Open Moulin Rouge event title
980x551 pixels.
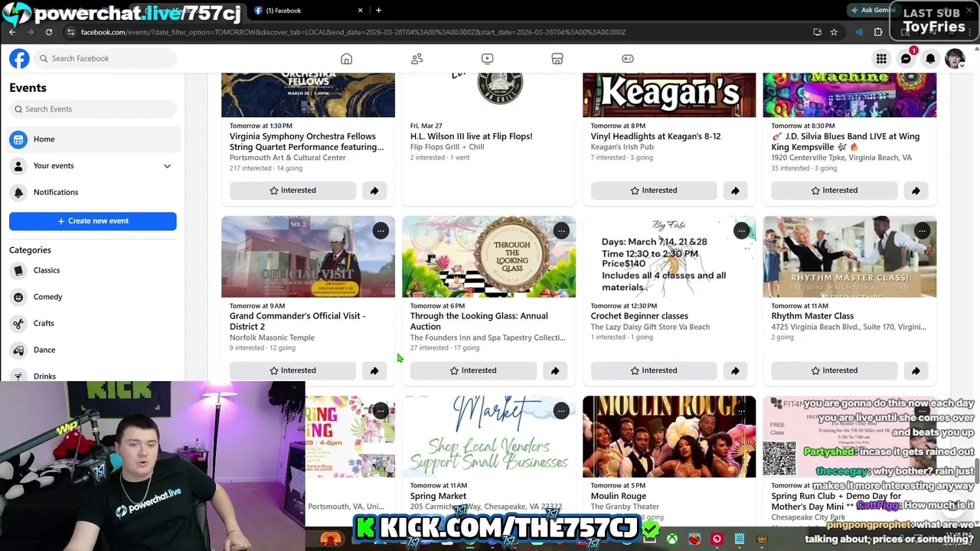click(x=619, y=496)
